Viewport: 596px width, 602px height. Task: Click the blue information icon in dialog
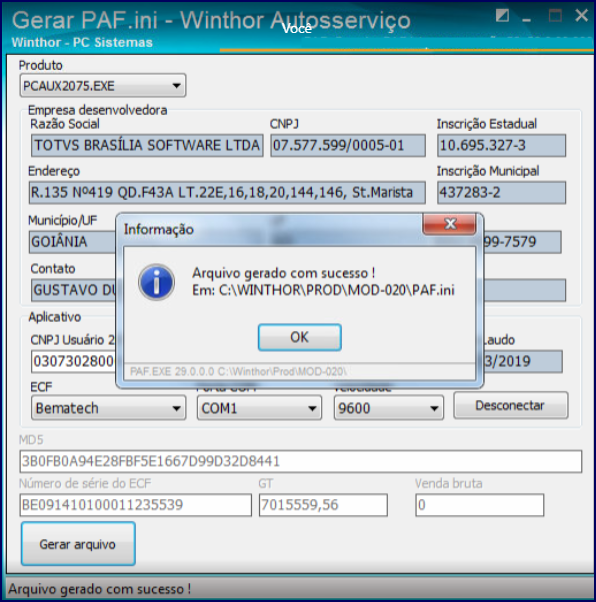(156, 282)
